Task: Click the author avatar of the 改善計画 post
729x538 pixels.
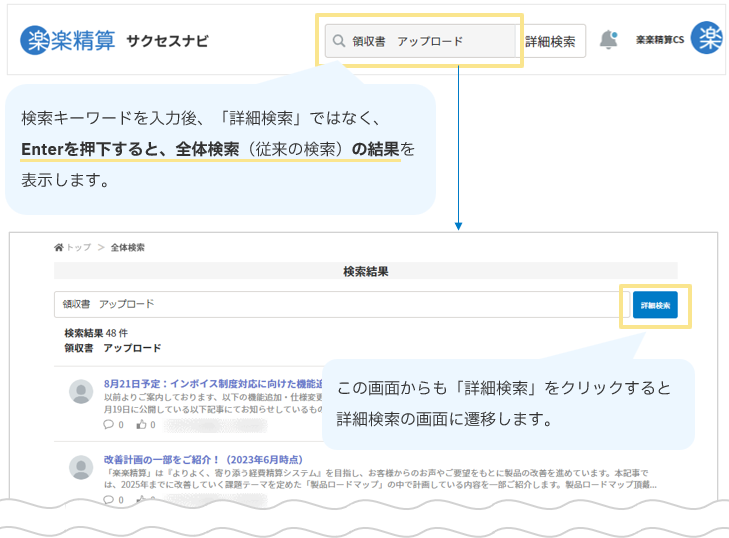Action: tap(81, 467)
